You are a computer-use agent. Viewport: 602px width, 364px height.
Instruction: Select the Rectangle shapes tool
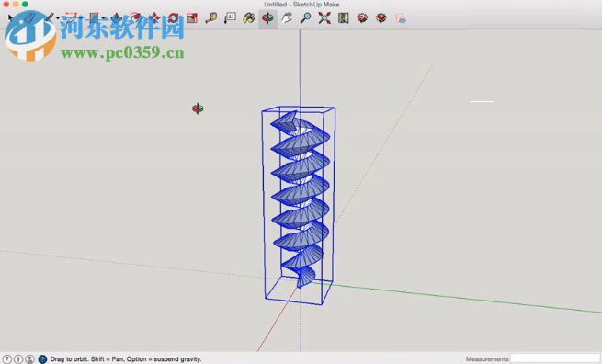(x=94, y=17)
